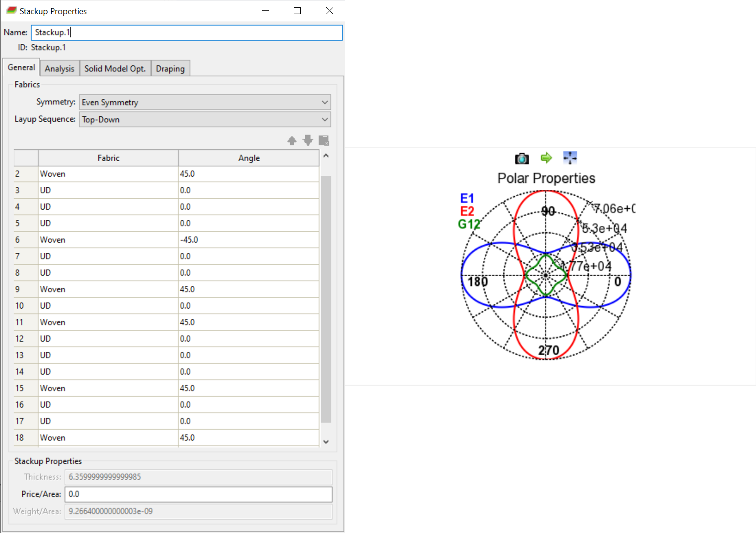Viewport: 756px width, 533px height.
Task: Click the -45.0 angle cell
Action: click(x=248, y=240)
